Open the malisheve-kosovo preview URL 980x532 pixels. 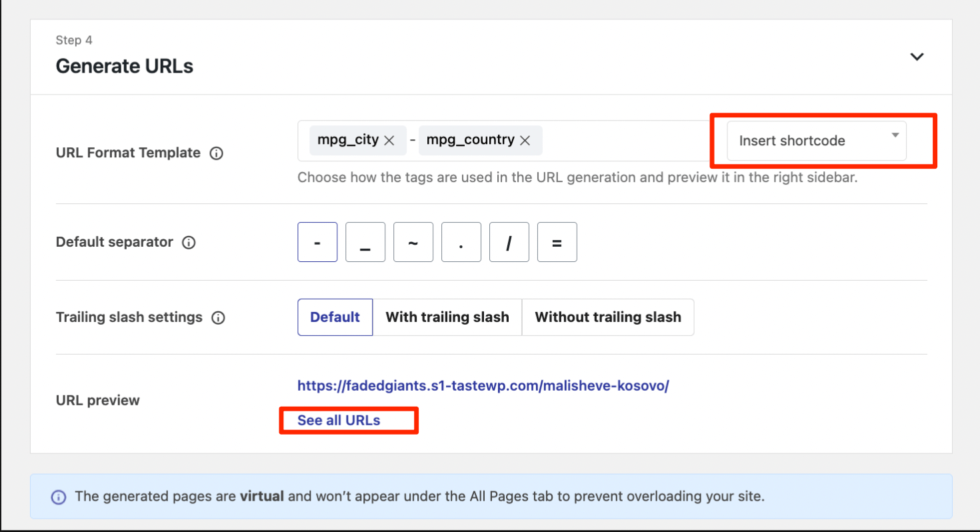(x=483, y=386)
